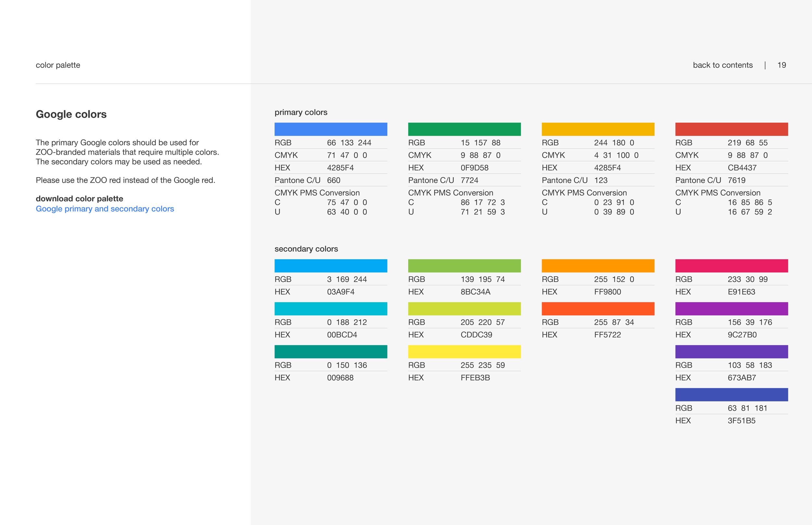Viewport: 812px width, 525px height.
Task: Click the deep purple swatch 673AB7
Action: click(731, 351)
